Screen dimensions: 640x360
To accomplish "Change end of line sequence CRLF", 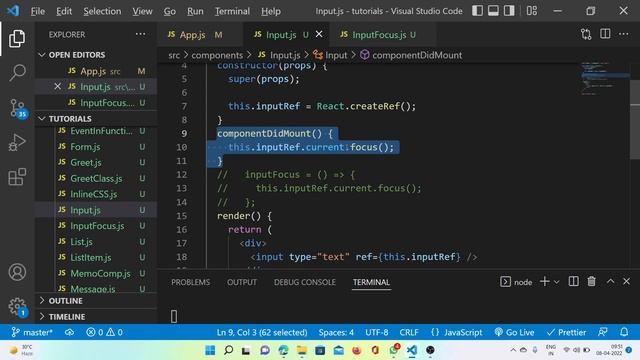I will (x=409, y=332).
